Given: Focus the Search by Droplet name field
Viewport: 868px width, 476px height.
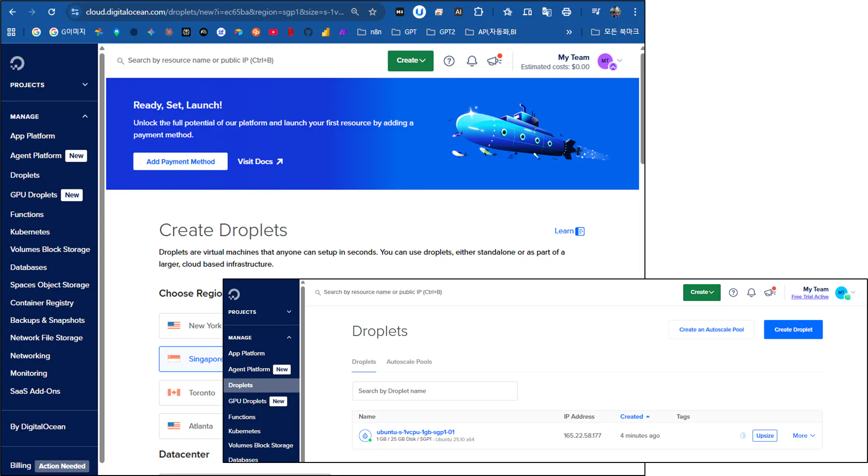Looking at the screenshot, I should click(435, 391).
